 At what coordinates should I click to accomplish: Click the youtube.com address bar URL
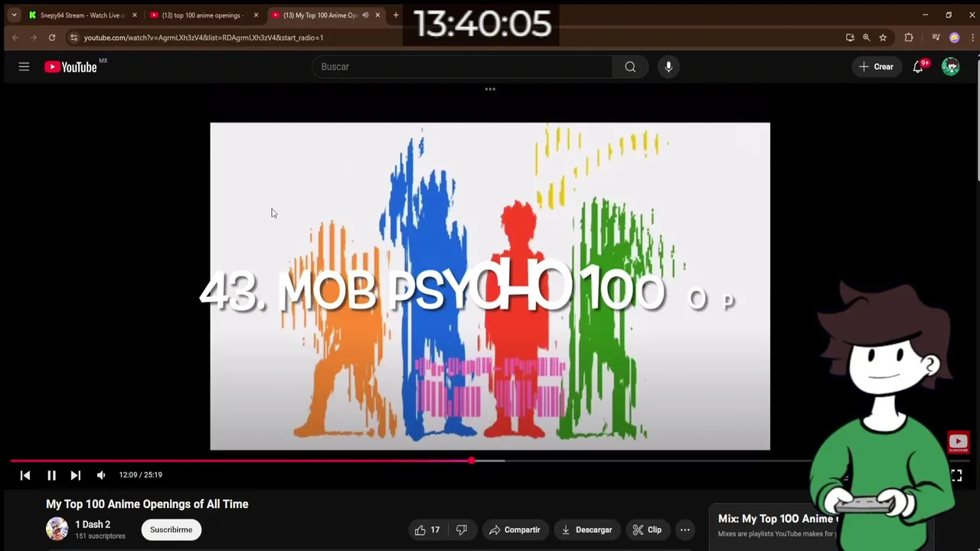204,37
